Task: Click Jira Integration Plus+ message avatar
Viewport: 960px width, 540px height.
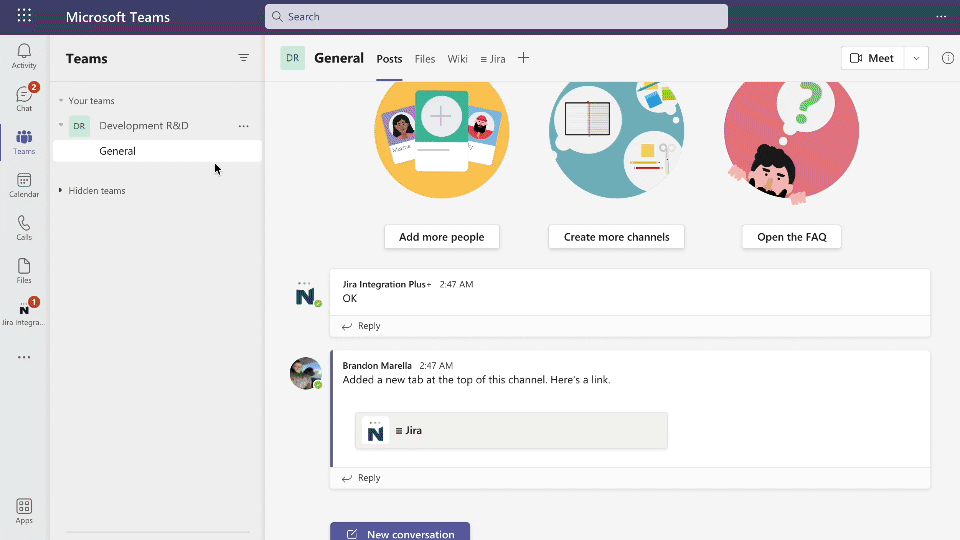Action: pyautogui.click(x=306, y=294)
